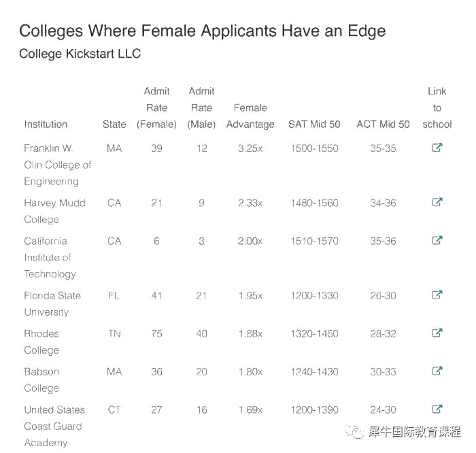Open the external link for Olin College
476x453 pixels.
[x=437, y=148]
